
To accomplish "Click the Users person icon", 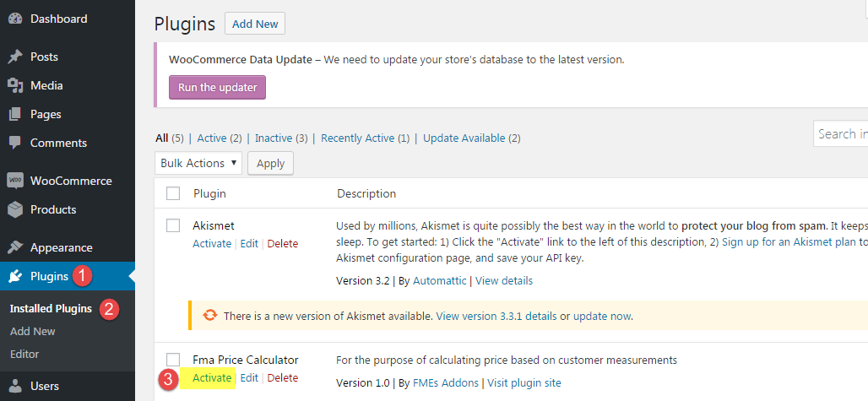I will pyautogui.click(x=16, y=386).
